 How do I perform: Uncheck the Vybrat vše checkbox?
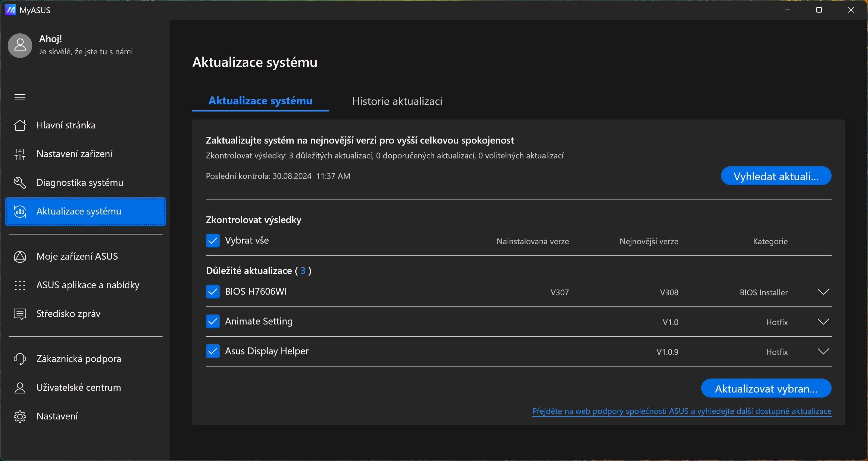[212, 240]
